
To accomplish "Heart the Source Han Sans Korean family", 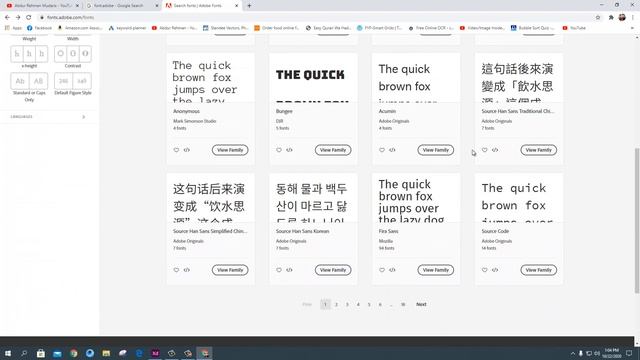I will (x=279, y=270).
